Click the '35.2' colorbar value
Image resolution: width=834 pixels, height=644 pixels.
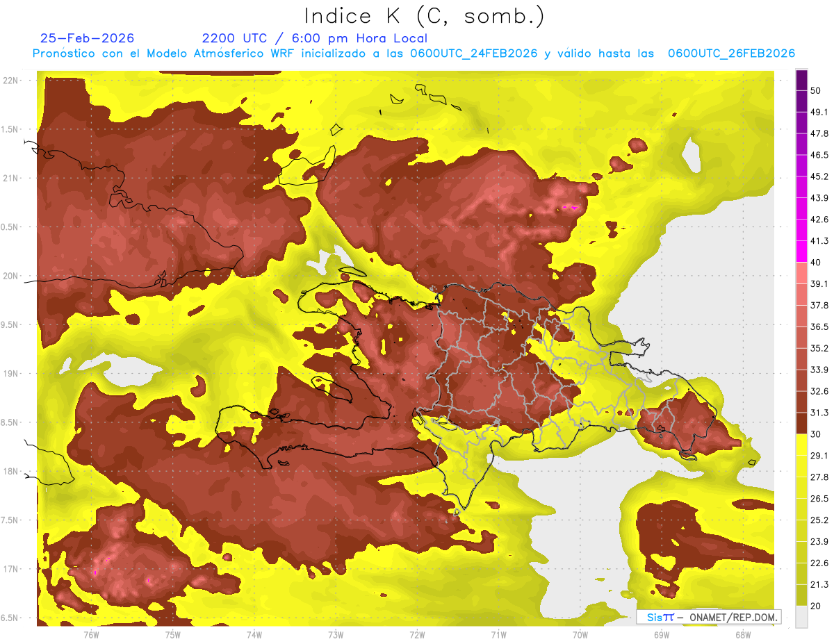tap(819, 348)
